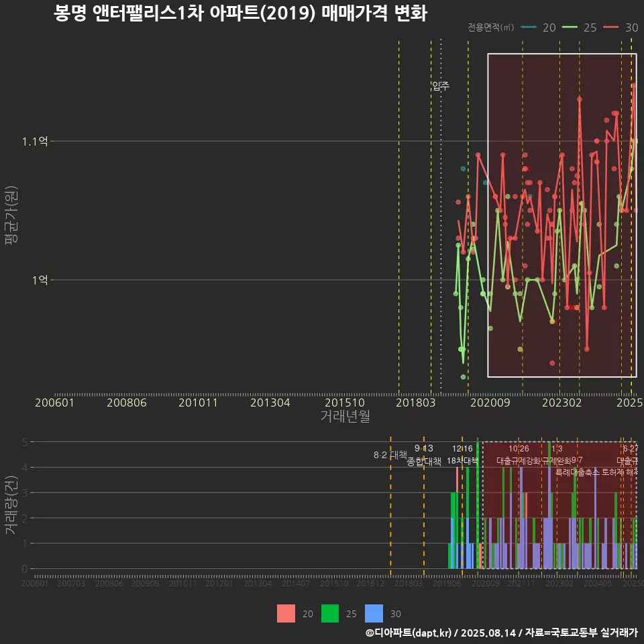Click 200601 on the price chart x-axis
This screenshot has height=644, width=644.
click(x=54, y=402)
